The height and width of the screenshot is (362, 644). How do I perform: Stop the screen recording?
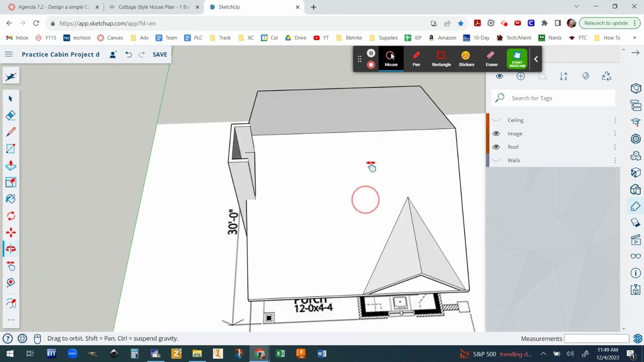[x=371, y=65]
